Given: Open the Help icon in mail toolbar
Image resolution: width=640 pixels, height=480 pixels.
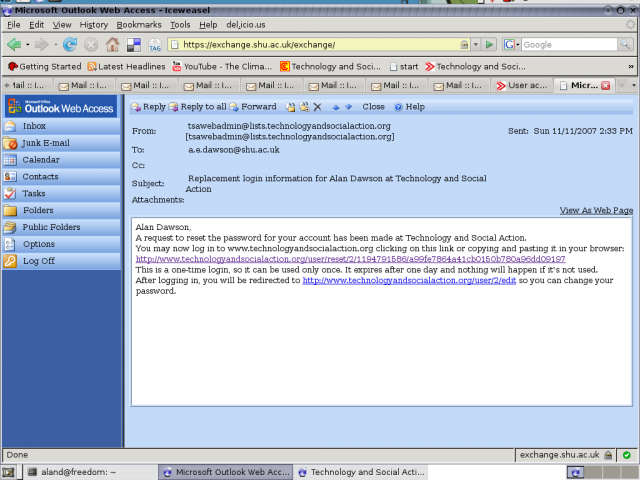Looking at the screenshot, I should pos(409,106).
